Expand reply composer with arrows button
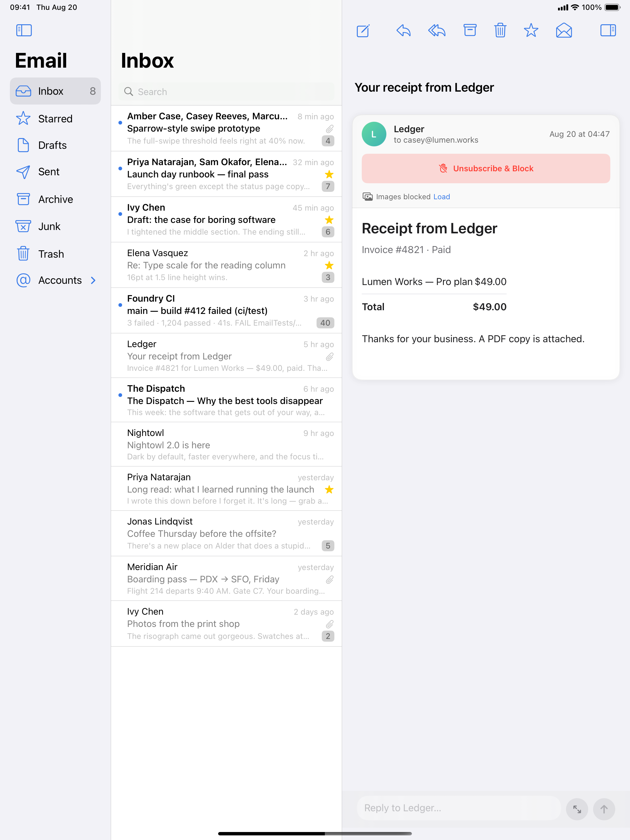This screenshot has height=840, width=630. pos(577,809)
